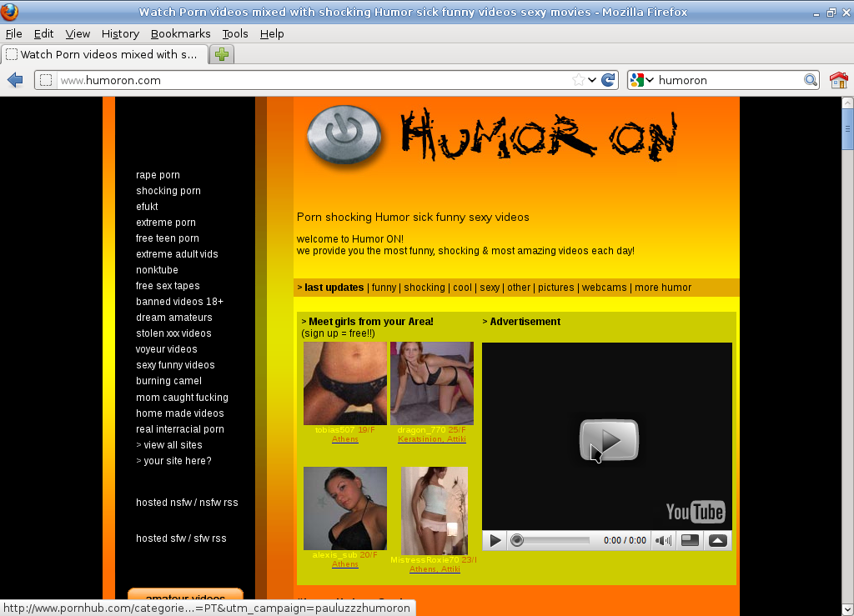Click the 'nonktube' sidebar link
854x616 pixels.
(157, 270)
